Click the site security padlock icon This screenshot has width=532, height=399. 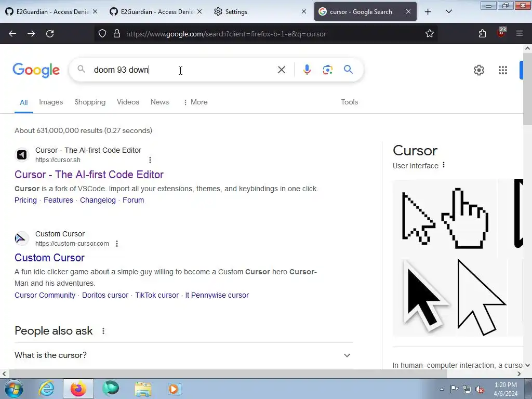pyautogui.click(x=117, y=34)
